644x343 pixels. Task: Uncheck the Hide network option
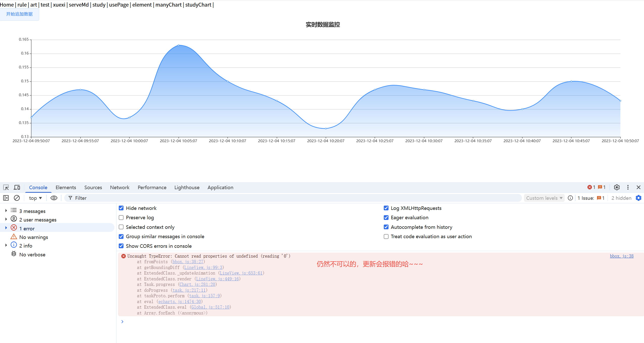(x=121, y=208)
